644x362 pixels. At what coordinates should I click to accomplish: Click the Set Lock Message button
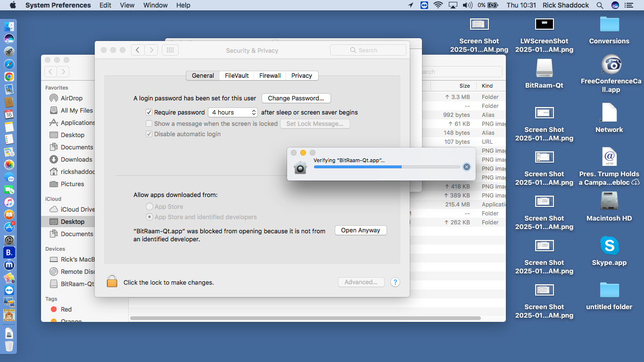pos(315,123)
